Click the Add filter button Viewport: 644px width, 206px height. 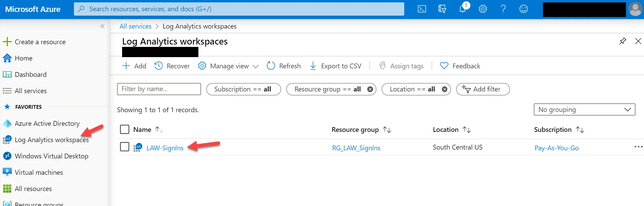(x=483, y=89)
